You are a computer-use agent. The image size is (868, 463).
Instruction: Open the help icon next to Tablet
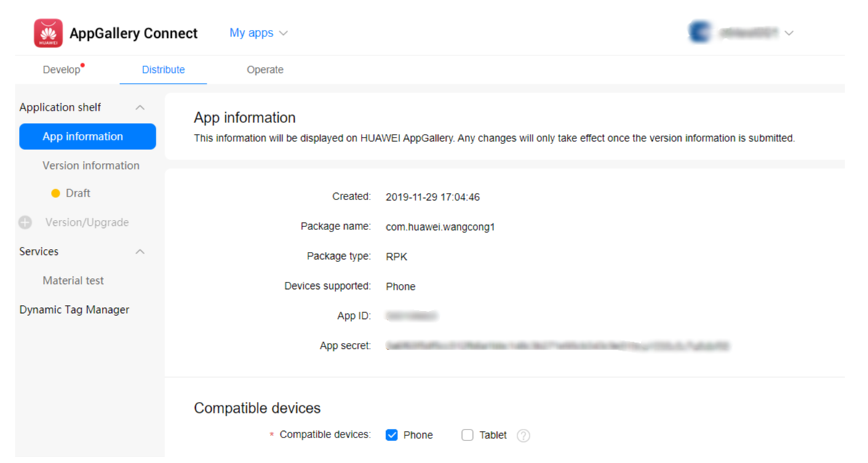(523, 436)
